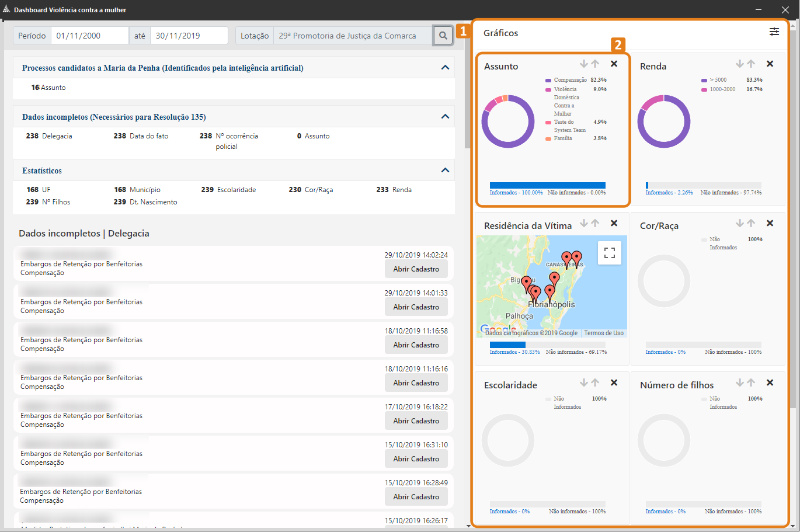Image resolution: width=800 pixels, height=532 pixels.
Task: Close the Renda chart card
Action: [x=770, y=64]
